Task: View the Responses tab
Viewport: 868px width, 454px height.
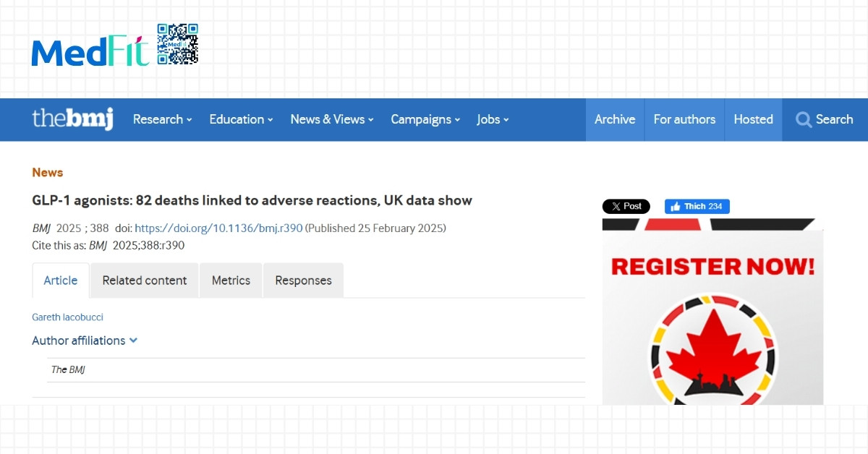Action: click(x=303, y=280)
